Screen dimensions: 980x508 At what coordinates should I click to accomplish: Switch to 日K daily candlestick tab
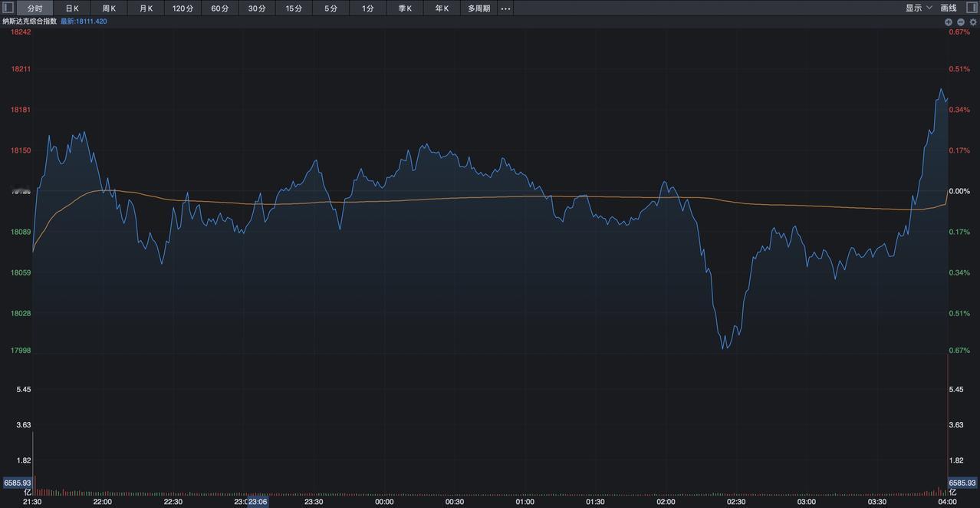point(72,8)
